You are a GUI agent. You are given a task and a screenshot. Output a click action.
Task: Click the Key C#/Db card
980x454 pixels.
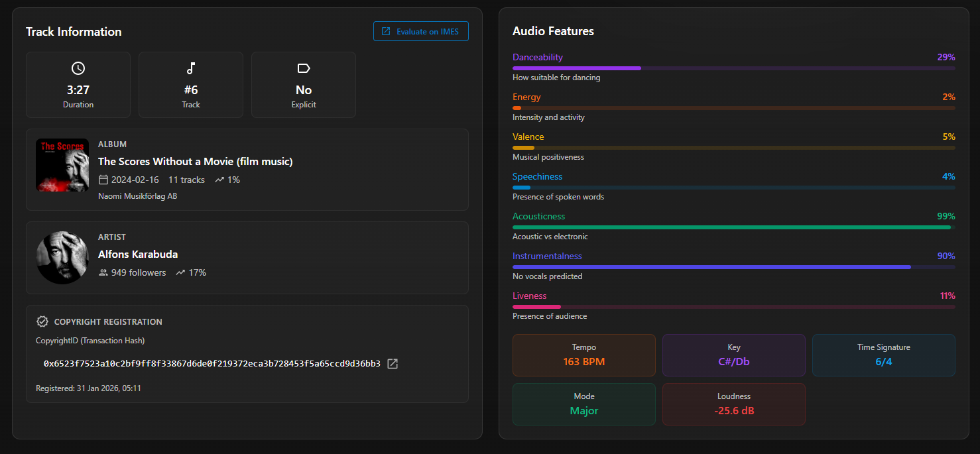(733, 355)
